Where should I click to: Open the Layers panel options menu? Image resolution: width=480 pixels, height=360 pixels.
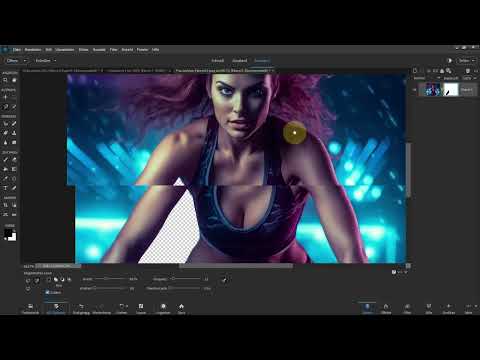point(476,71)
